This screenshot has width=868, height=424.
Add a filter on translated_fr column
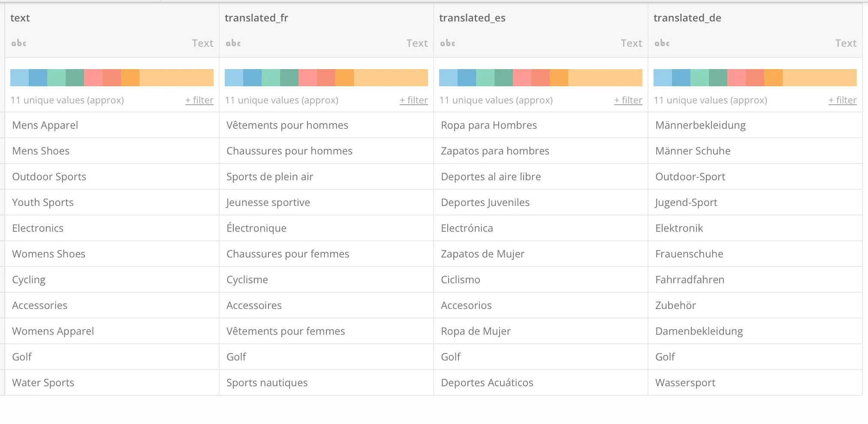[x=413, y=100]
